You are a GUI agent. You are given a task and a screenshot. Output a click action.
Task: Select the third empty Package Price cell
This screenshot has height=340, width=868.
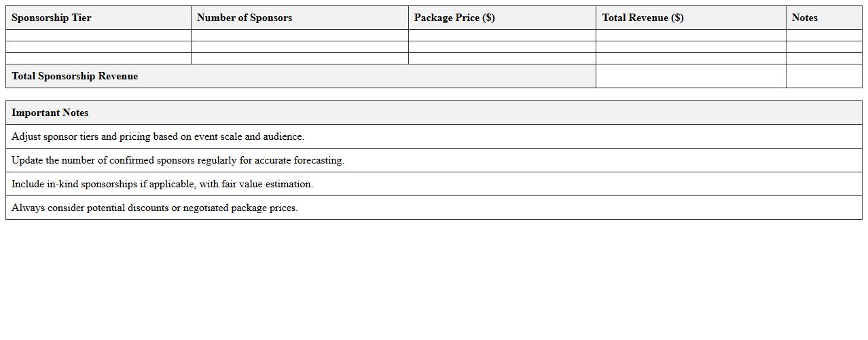click(502, 58)
